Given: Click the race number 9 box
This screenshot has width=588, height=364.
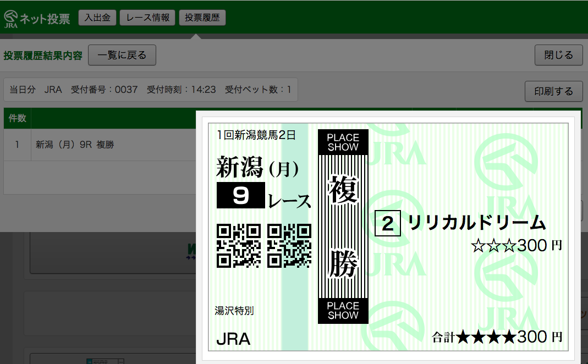Looking at the screenshot, I should tap(241, 195).
